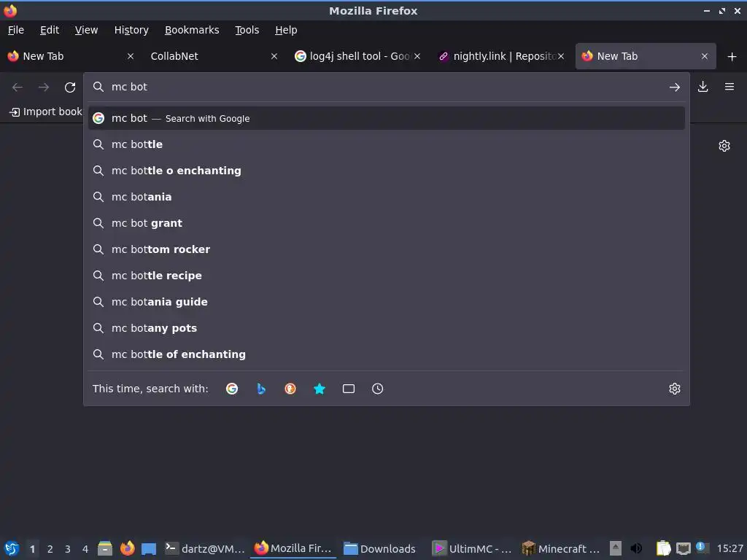747x560 pixels.
Task: Choose the 'mc botany pots' suggestion
Action: point(387,328)
